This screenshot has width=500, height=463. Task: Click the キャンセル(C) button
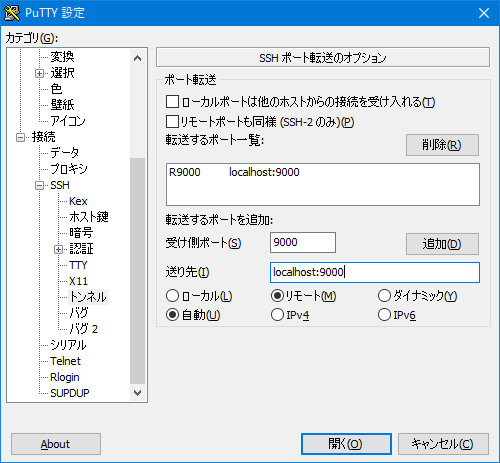point(443,444)
